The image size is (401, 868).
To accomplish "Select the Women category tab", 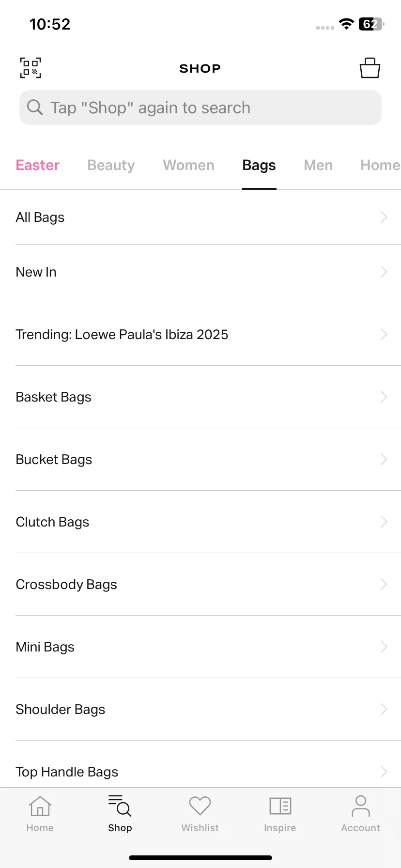I will click(x=189, y=165).
